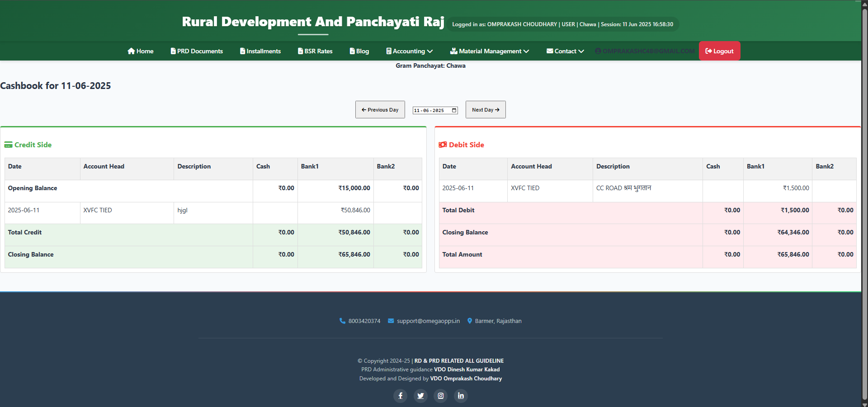Click the user profile icon by email

point(598,51)
